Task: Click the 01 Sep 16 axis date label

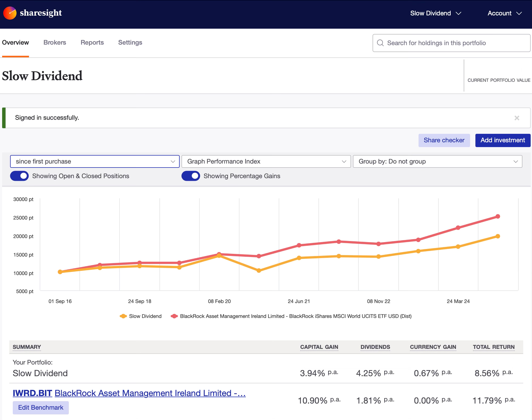Action: pyautogui.click(x=60, y=301)
